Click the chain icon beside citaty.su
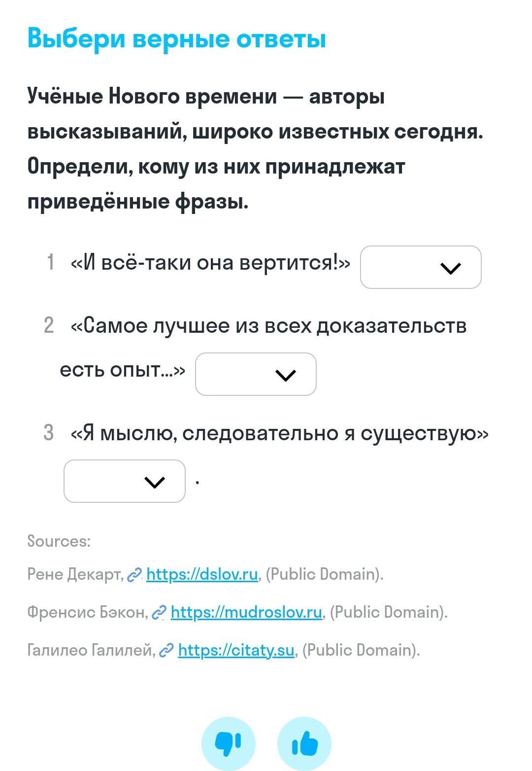The image size is (532, 771). pos(166,651)
